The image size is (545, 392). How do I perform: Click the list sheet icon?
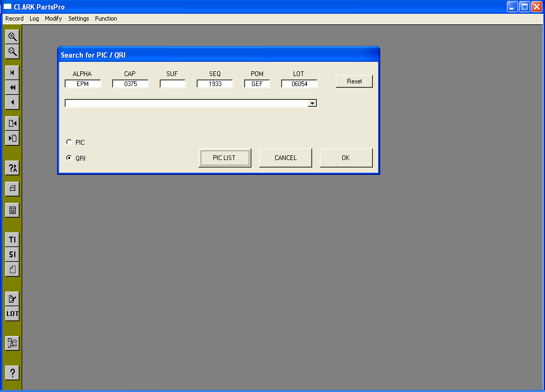click(x=12, y=210)
